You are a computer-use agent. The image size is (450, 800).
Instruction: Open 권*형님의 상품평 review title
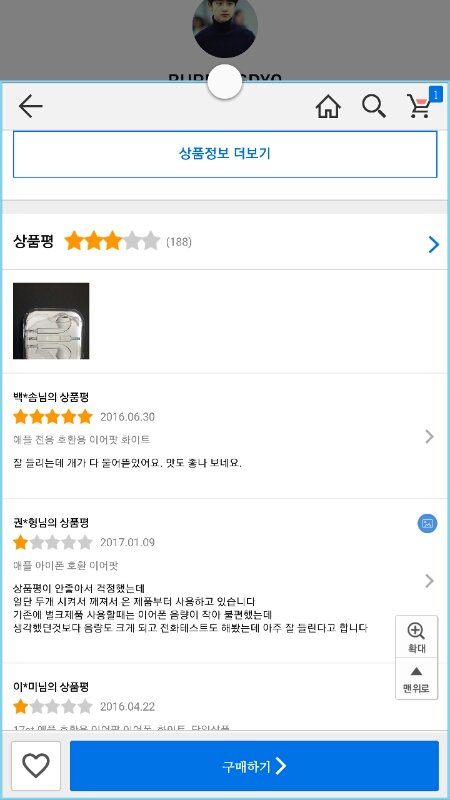click(51, 522)
